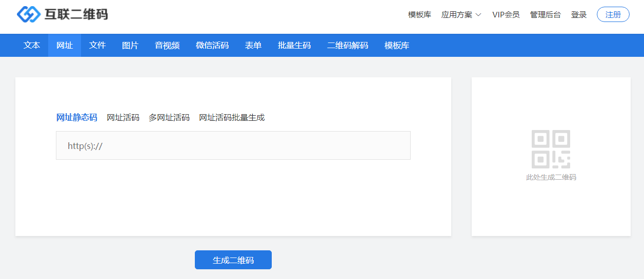This screenshot has width=644, height=279.
Task: Switch to the 图片 tab
Action: 130,46
